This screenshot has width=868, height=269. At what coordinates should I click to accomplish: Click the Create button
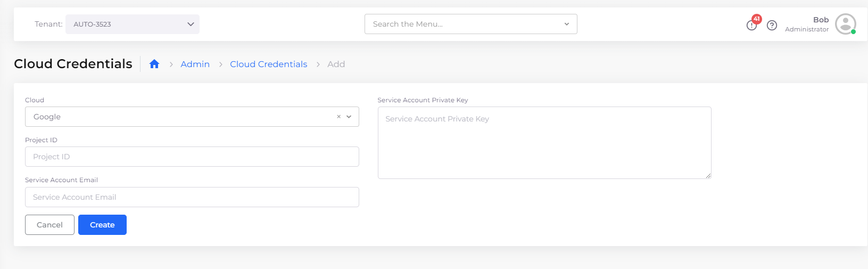pyautogui.click(x=102, y=225)
